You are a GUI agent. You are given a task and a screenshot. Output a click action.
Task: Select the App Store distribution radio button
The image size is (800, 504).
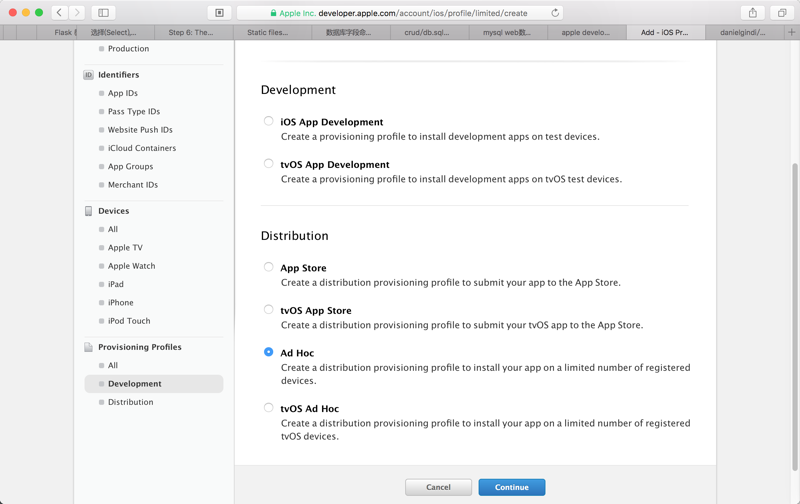coord(268,267)
